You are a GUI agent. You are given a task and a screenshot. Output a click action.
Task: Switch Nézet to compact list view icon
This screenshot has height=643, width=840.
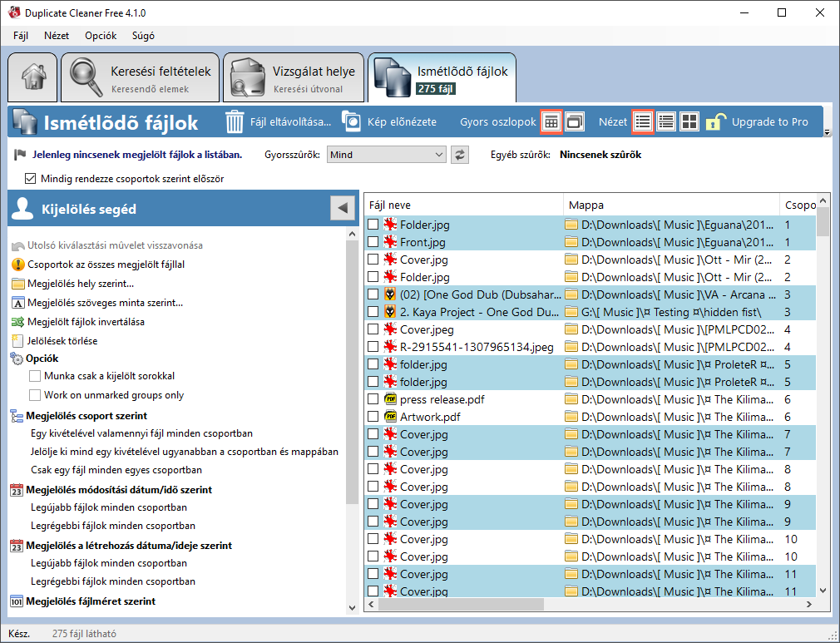click(x=666, y=121)
